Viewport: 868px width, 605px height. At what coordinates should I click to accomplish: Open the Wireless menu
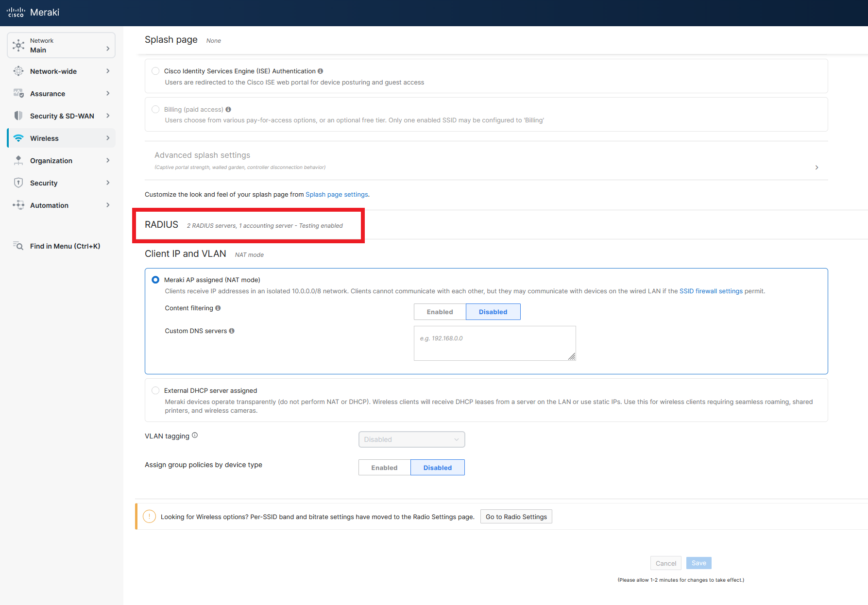pos(61,138)
